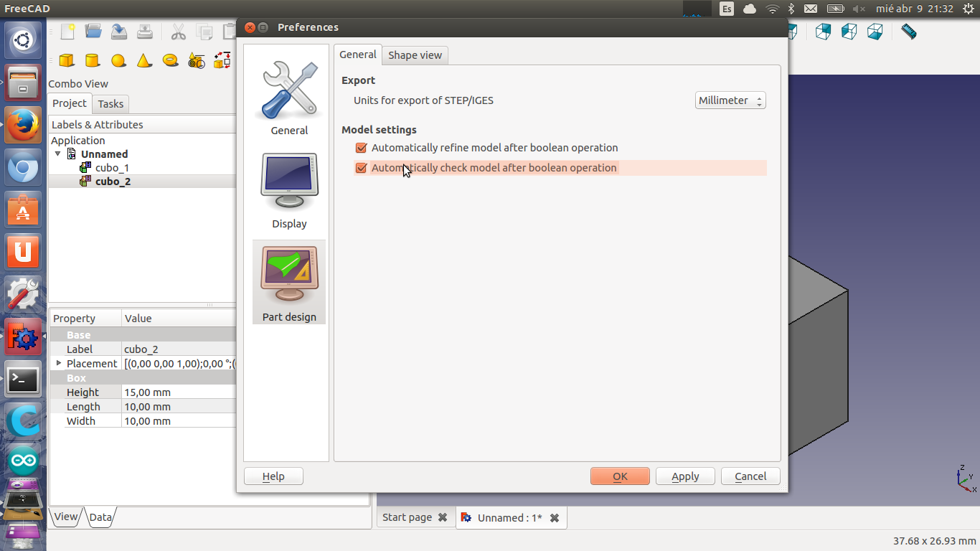980x551 pixels.
Task: Switch to Display preferences section
Action: point(289,190)
